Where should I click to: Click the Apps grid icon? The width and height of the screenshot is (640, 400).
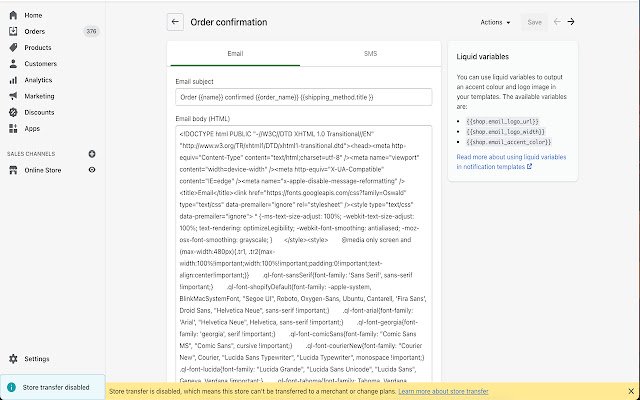pyautogui.click(x=13, y=129)
